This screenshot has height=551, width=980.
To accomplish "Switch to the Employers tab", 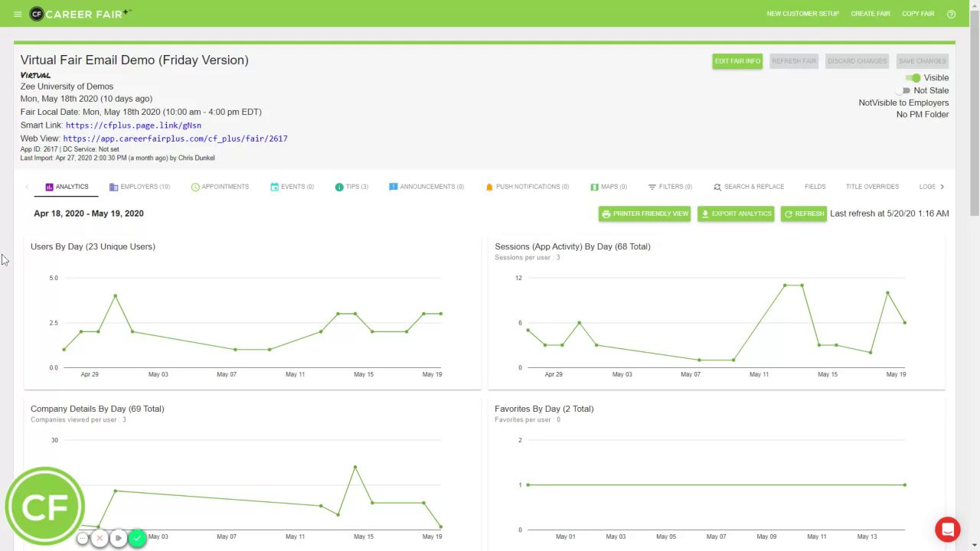I will [x=139, y=187].
